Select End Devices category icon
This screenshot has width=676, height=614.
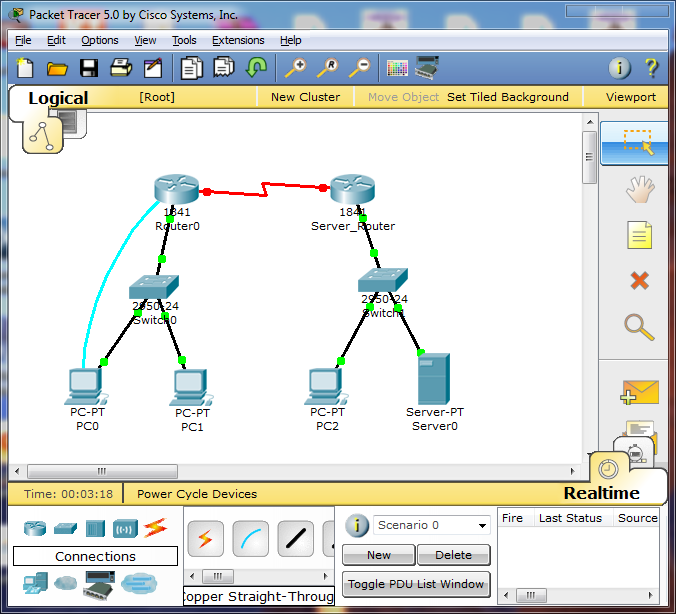[35, 583]
